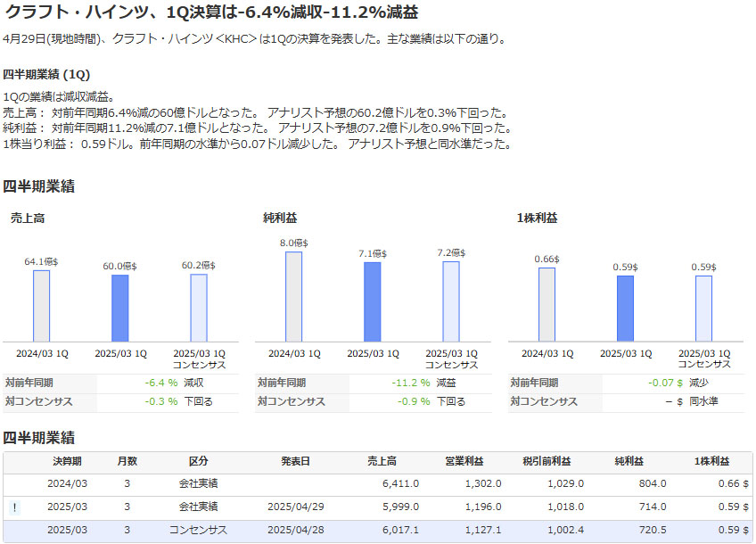Viewport: 756px width, 544px height.
Task: Click the 発表日 column header
Action: (x=295, y=461)
